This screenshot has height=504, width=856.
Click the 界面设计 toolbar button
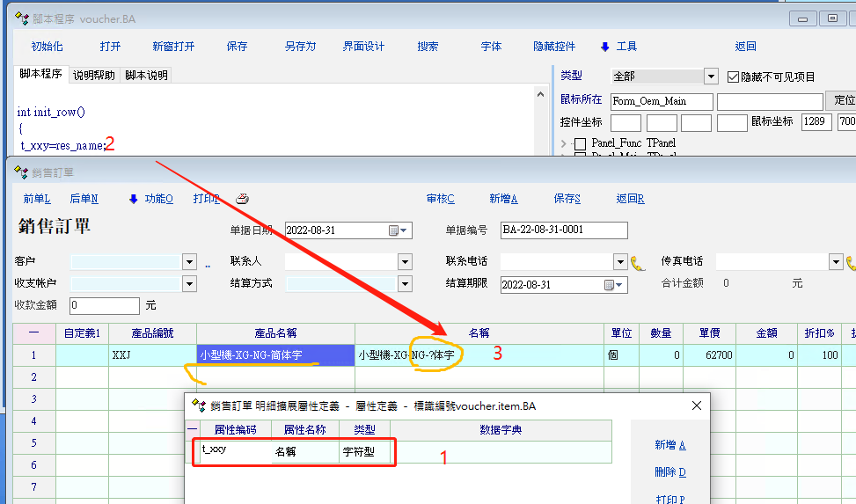click(363, 47)
